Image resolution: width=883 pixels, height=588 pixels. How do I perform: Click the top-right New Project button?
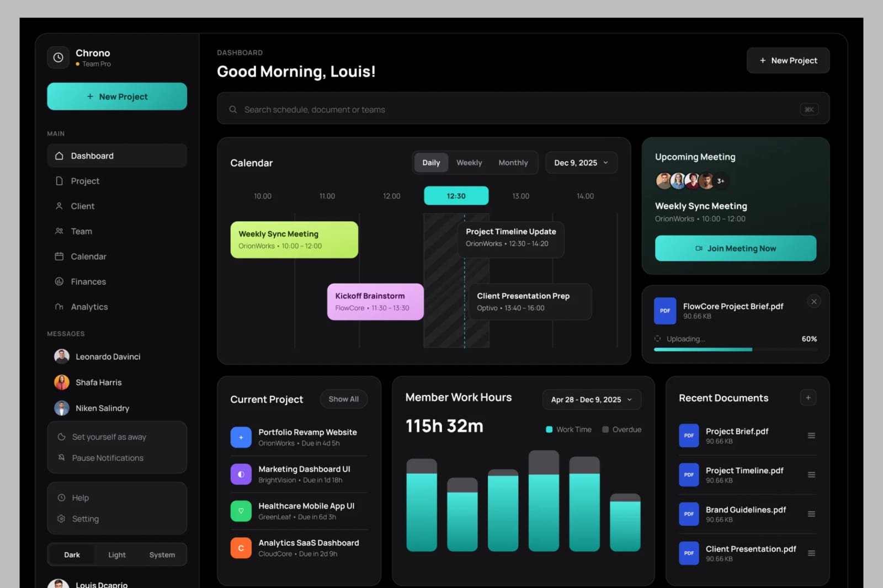click(x=788, y=61)
